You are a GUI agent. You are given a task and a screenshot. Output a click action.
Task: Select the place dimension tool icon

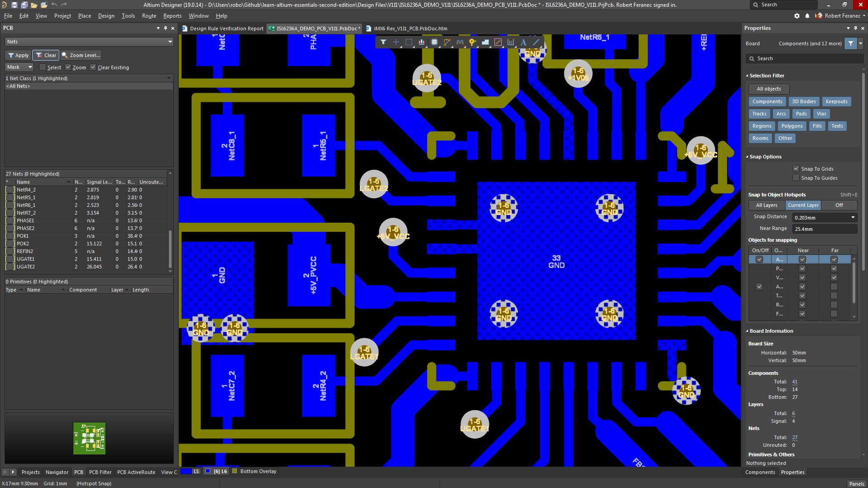(511, 42)
